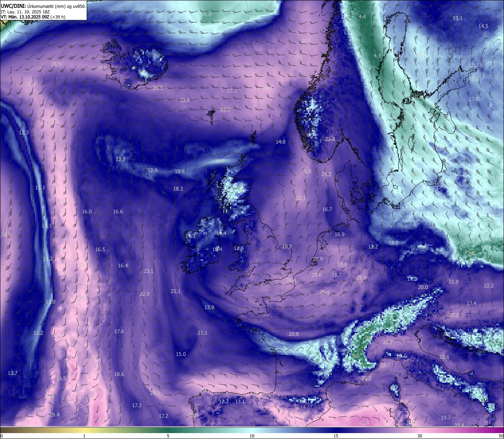Click the 14.0 value west of Norway
Screen dimensions: 504x439
(280, 142)
